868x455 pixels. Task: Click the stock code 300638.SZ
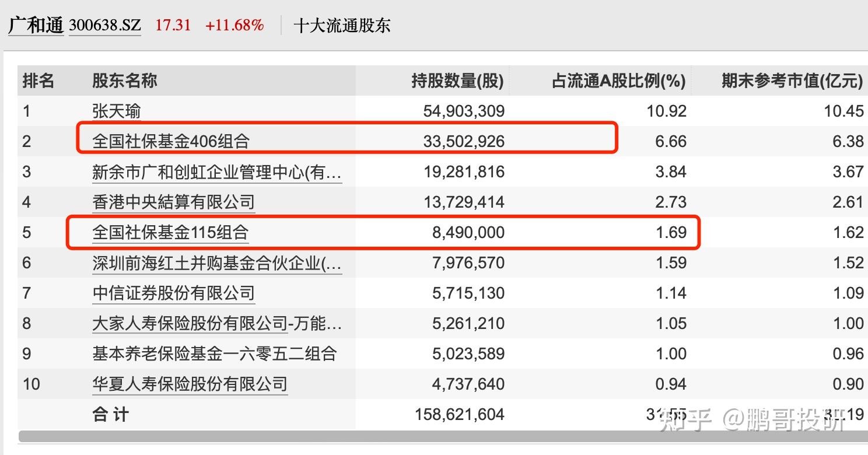point(105,24)
